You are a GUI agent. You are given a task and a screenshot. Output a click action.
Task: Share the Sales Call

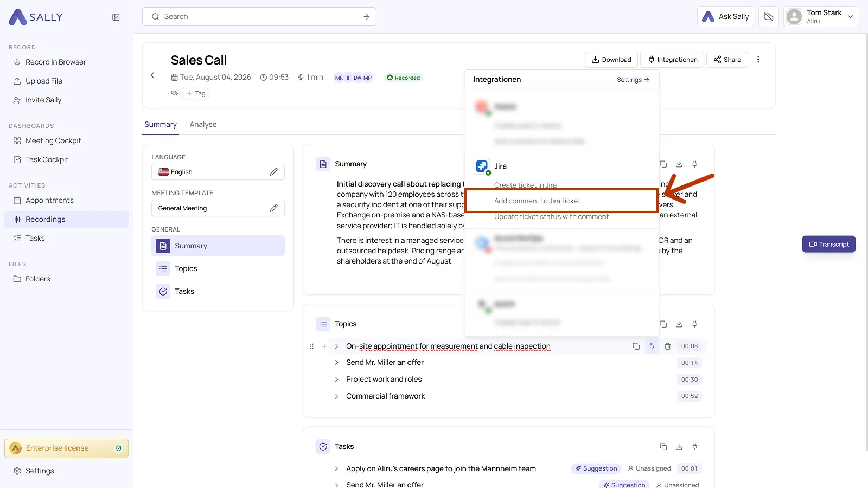point(727,60)
